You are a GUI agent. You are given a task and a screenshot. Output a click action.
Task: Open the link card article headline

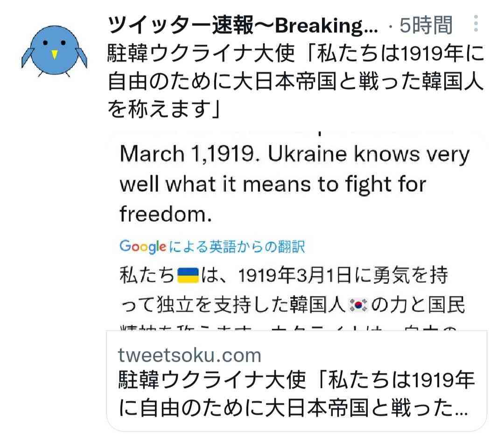(x=296, y=394)
